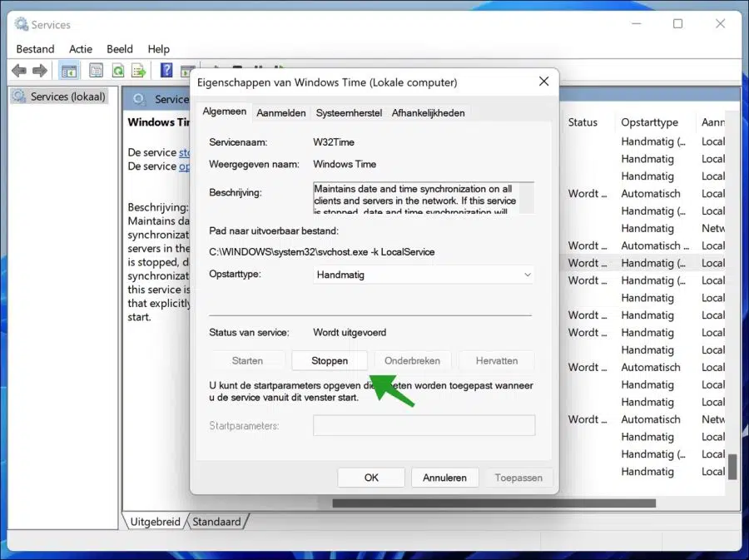This screenshot has height=560, width=749.
Task: Click the Toepassen button
Action: [x=518, y=478]
